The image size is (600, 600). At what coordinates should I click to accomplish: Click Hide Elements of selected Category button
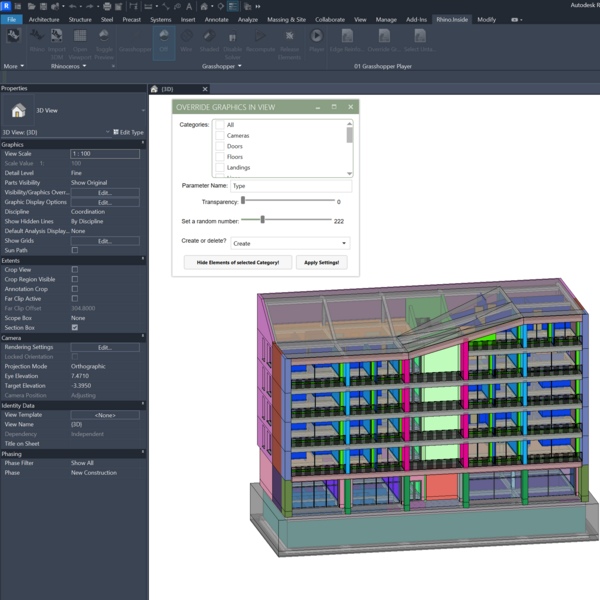tap(238, 262)
